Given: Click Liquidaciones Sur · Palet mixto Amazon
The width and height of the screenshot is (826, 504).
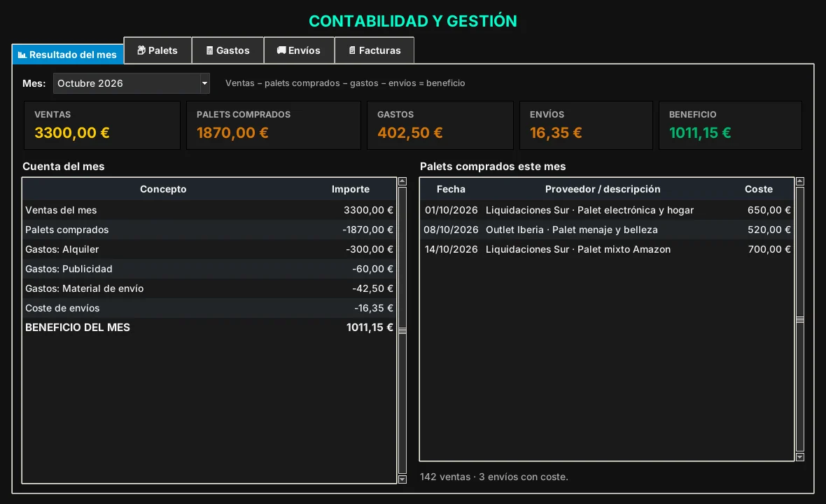Looking at the screenshot, I should [578, 249].
